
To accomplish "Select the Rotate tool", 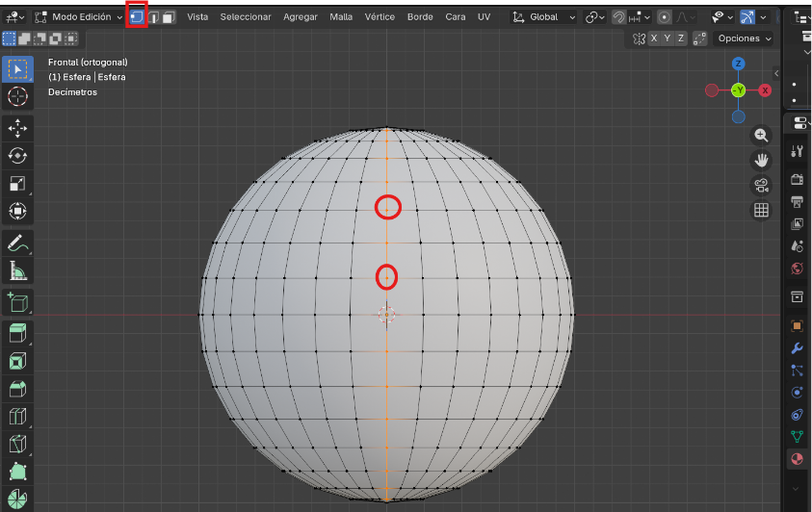I will (17, 156).
